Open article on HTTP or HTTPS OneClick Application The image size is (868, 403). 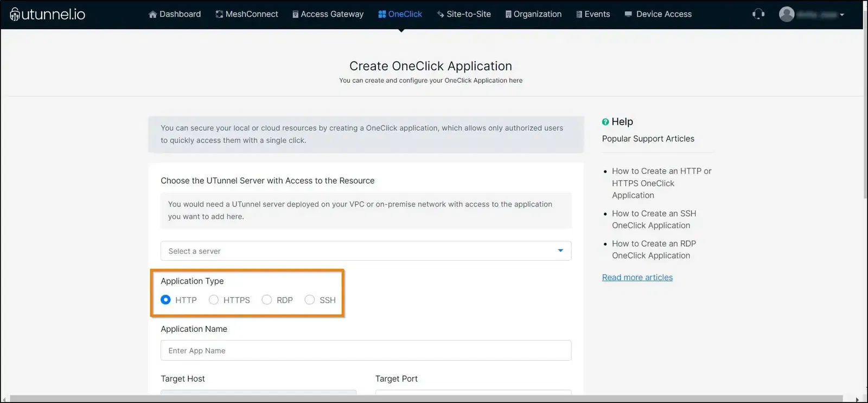(661, 183)
